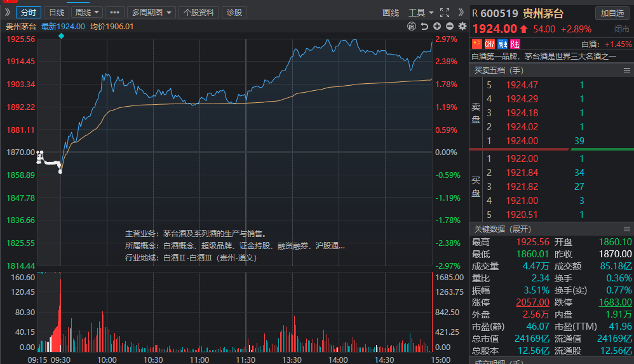Click stock code 600519 贵州茅台
Screen dimensions: 634x364
(x=522, y=13)
